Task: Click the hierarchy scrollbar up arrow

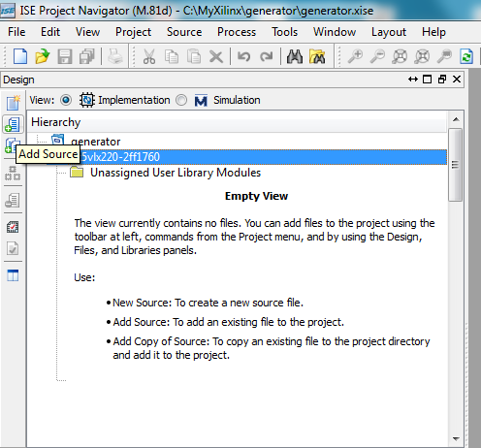Action: pos(456,119)
